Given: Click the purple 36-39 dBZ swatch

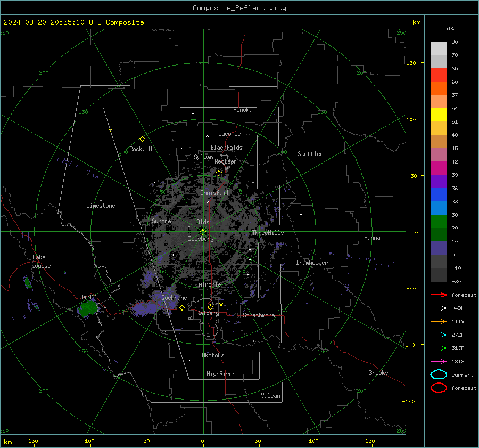Looking at the screenshot, I should (x=439, y=181).
